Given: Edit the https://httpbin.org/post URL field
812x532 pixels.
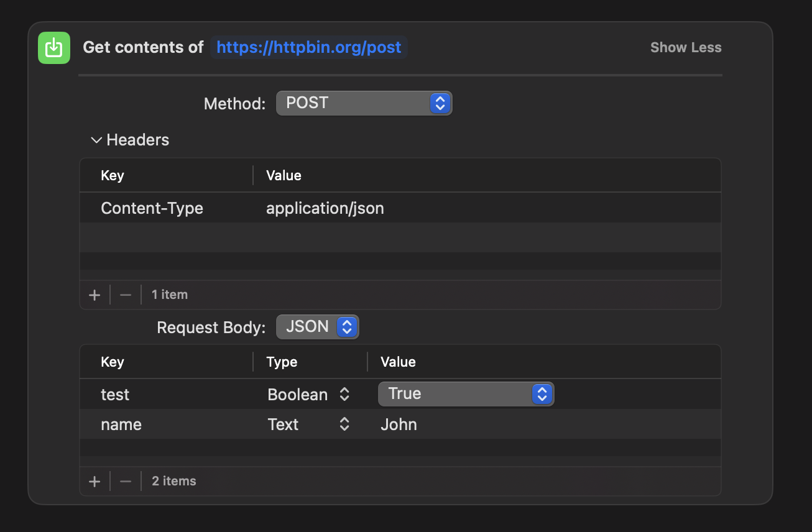Looking at the screenshot, I should (x=309, y=47).
